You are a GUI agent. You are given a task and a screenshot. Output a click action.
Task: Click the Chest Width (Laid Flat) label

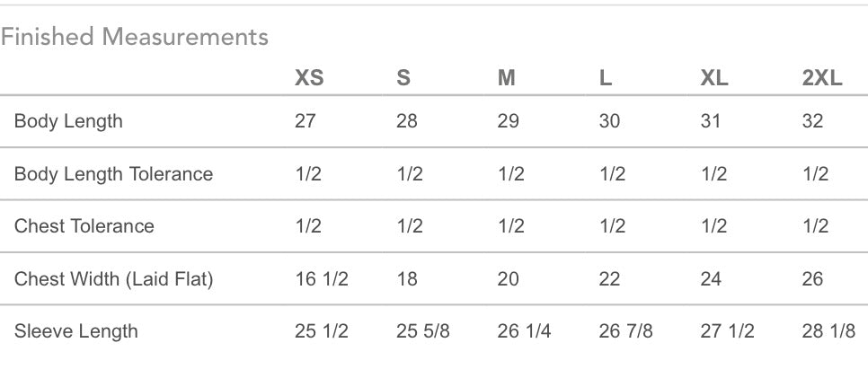pos(113,279)
